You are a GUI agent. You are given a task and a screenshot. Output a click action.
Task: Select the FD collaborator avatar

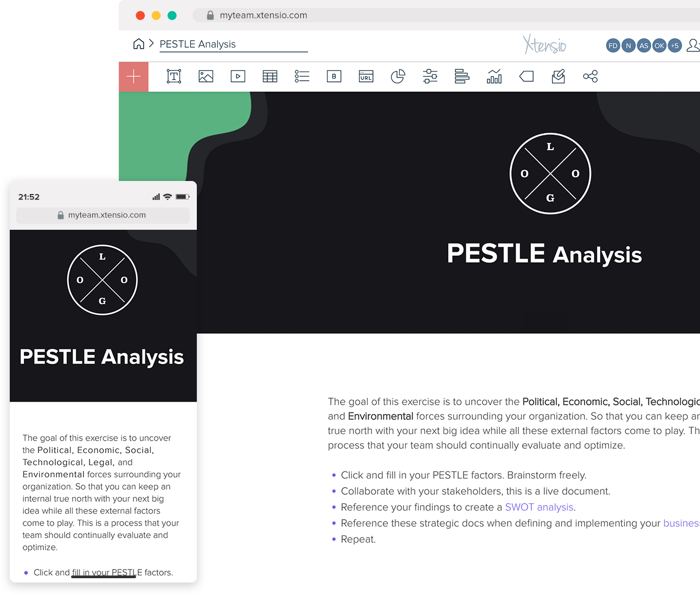[613, 46]
